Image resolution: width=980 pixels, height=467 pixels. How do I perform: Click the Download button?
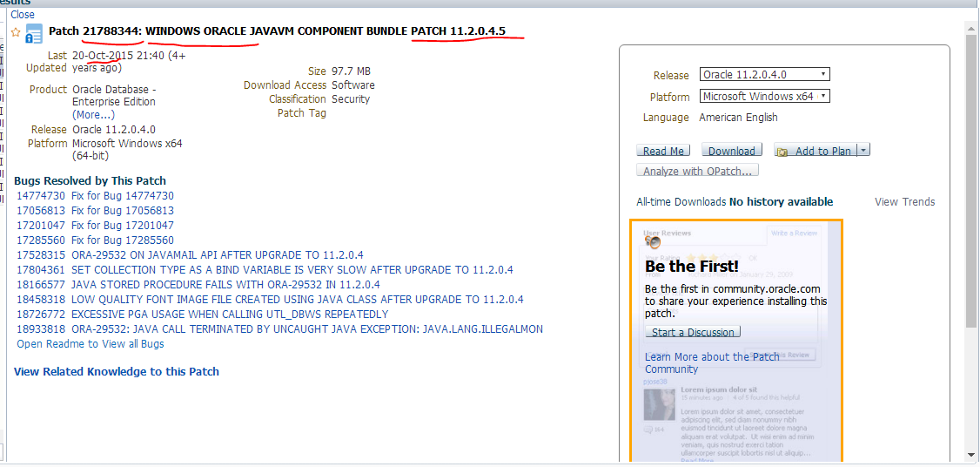[732, 151]
